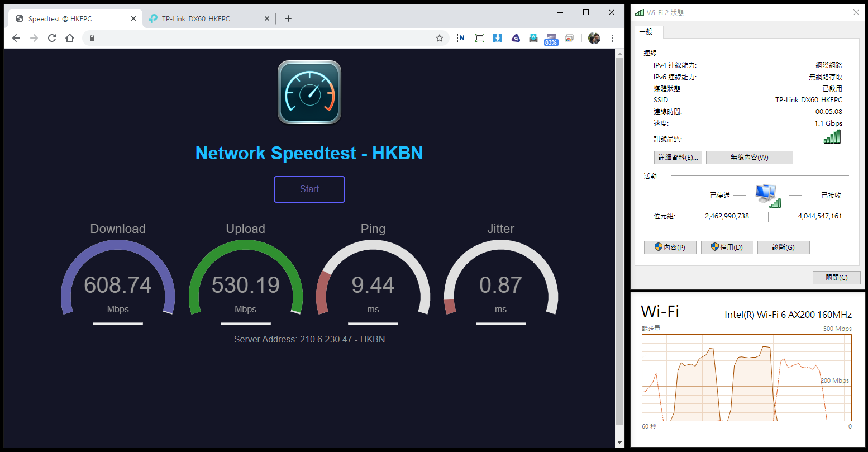This screenshot has height=452, width=868.
Task: Switch to the TP-Link_DX60_HKEPC tab
Action: 209,18
